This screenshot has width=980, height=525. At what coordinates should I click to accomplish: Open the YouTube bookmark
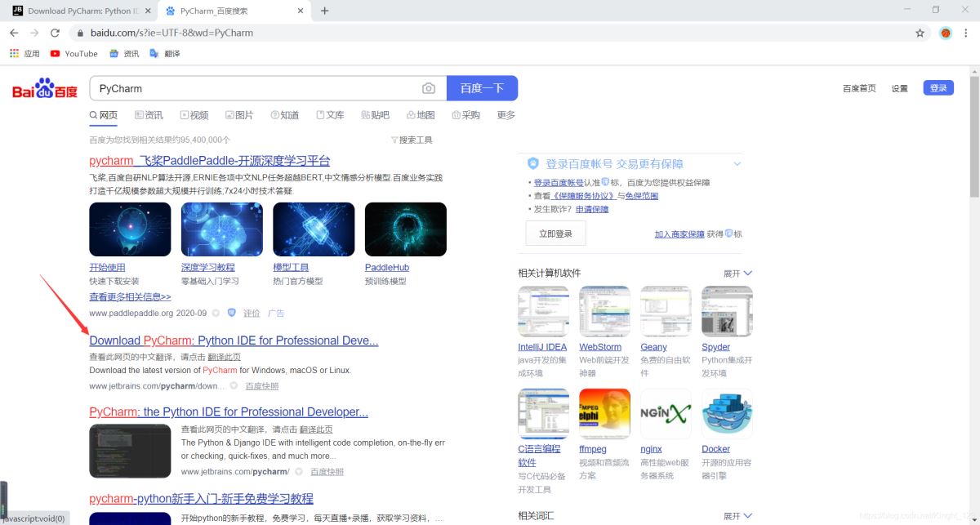pyautogui.click(x=73, y=53)
